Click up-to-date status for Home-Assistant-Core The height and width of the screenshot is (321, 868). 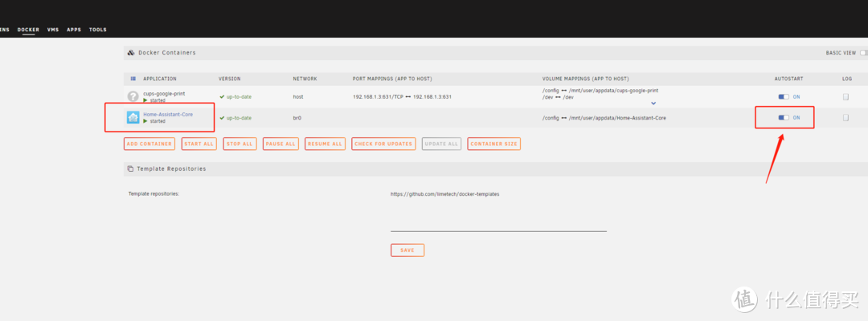click(x=235, y=118)
